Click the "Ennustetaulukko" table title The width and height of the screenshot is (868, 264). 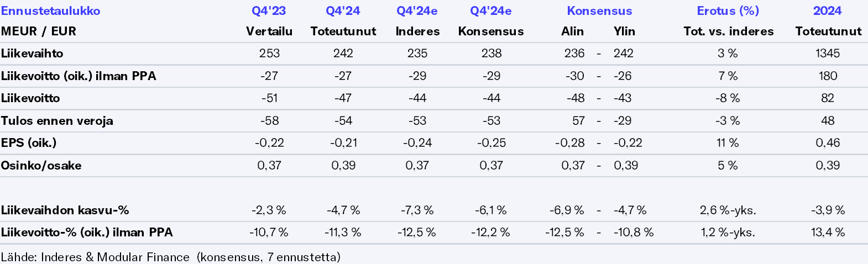pos(50,11)
